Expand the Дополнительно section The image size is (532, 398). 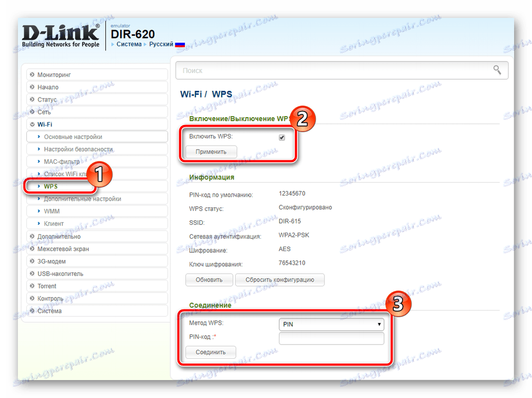[x=97, y=237]
